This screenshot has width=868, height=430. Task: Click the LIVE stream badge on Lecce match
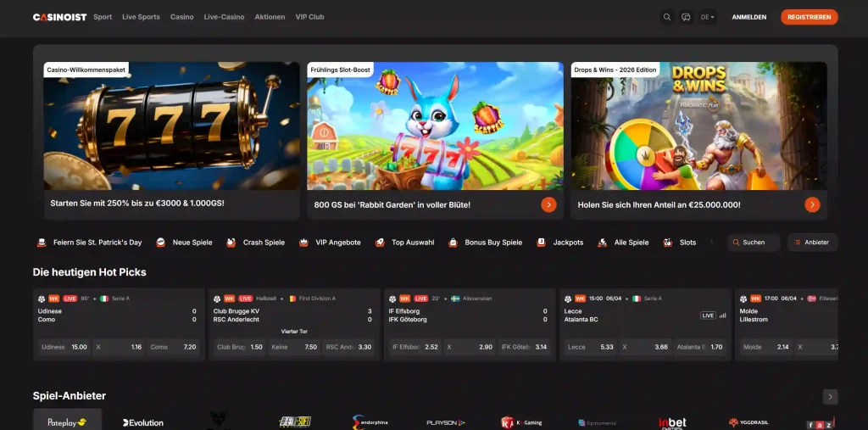tap(708, 316)
